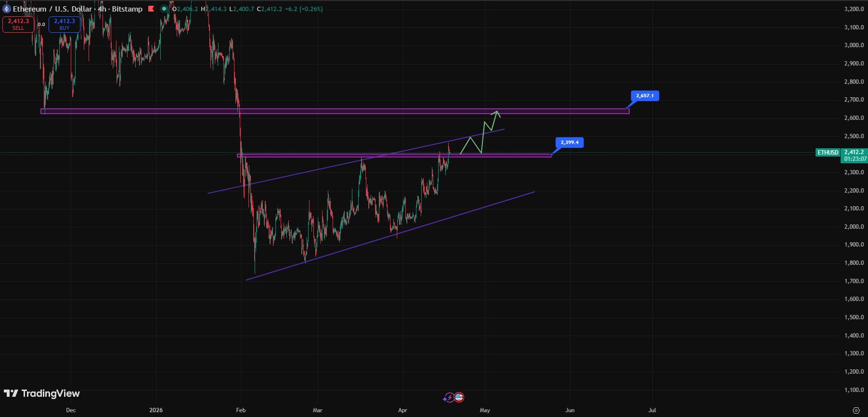Click the Mar label on time axis
Viewport: 868px width, 417px height.
pos(317,410)
